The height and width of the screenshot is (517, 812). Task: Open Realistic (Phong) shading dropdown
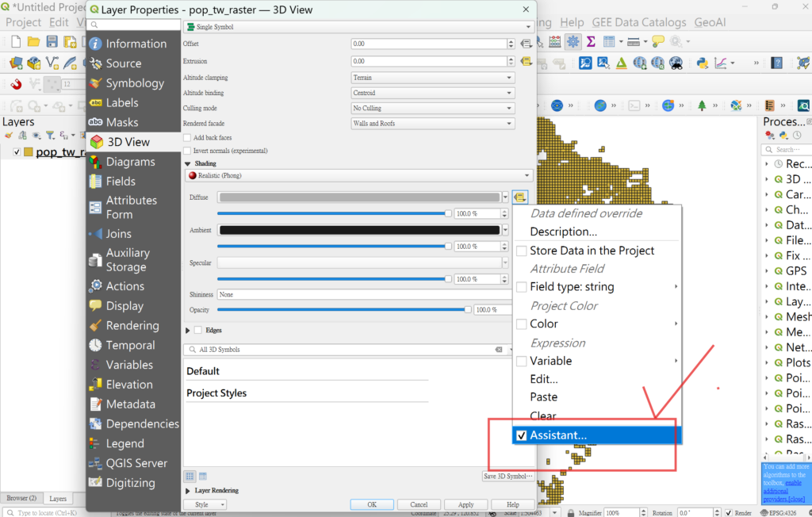[x=358, y=175]
